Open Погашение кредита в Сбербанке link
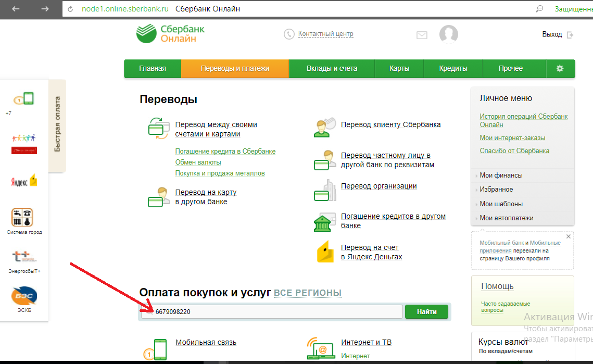 225,152
